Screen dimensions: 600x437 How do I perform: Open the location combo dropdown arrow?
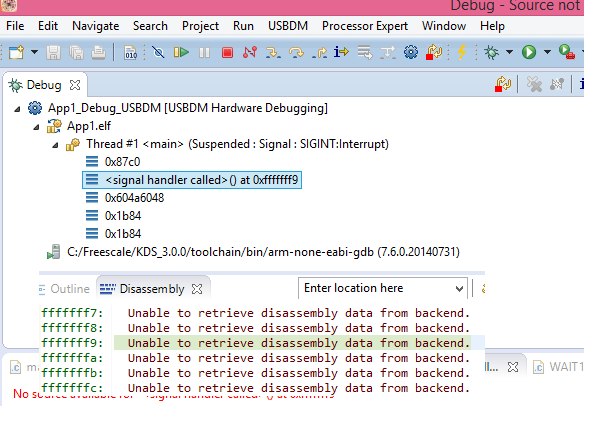460,289
